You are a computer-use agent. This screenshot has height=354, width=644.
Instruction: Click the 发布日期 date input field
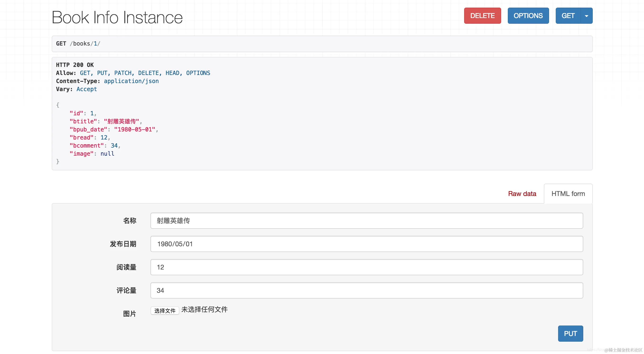click(367, 244)
